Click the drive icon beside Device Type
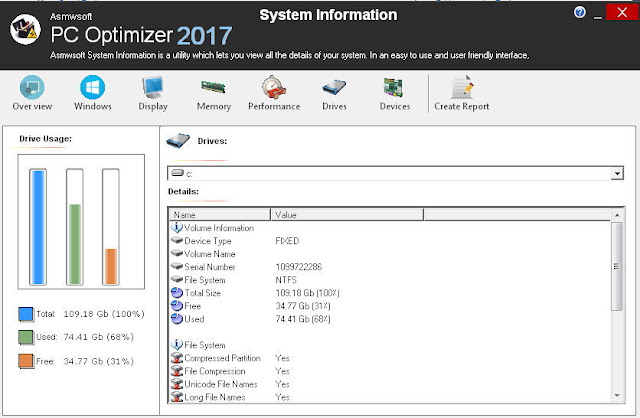 tap(177, 240)
